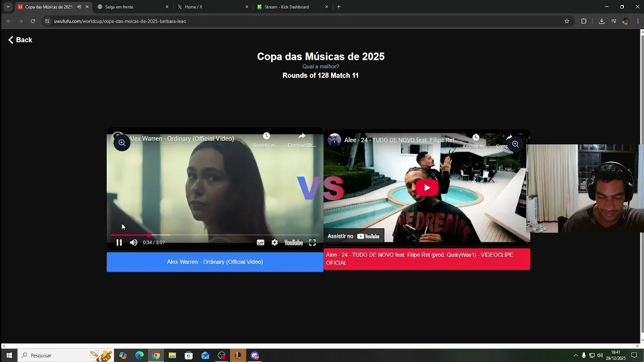Play the Alee TUDO DE NOVO video
The image size is (644, 362).
[x=427, y=188]
